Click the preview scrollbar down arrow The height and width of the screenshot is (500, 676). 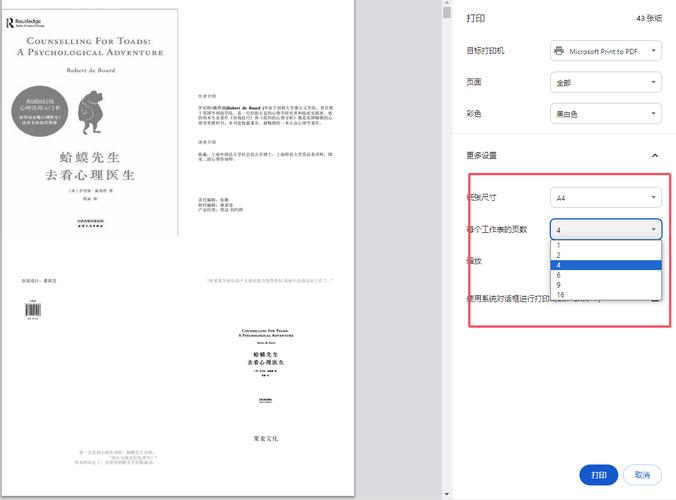pos(447,494)
